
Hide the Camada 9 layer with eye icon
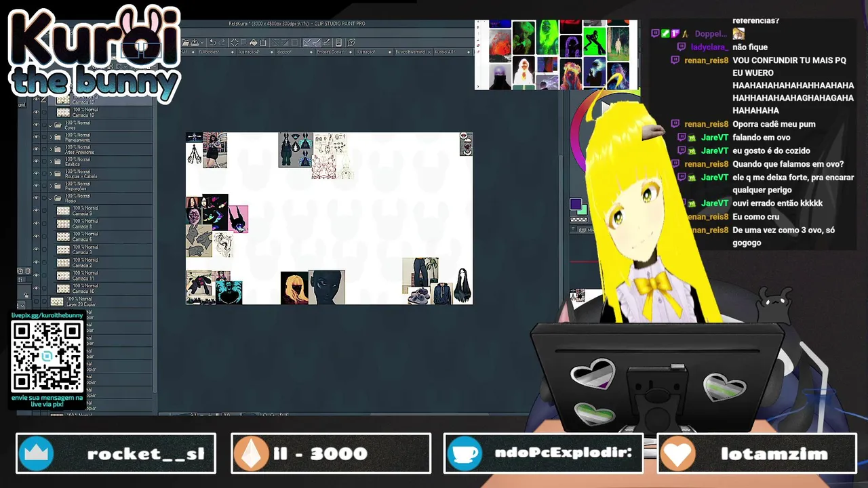click(36, 211)
